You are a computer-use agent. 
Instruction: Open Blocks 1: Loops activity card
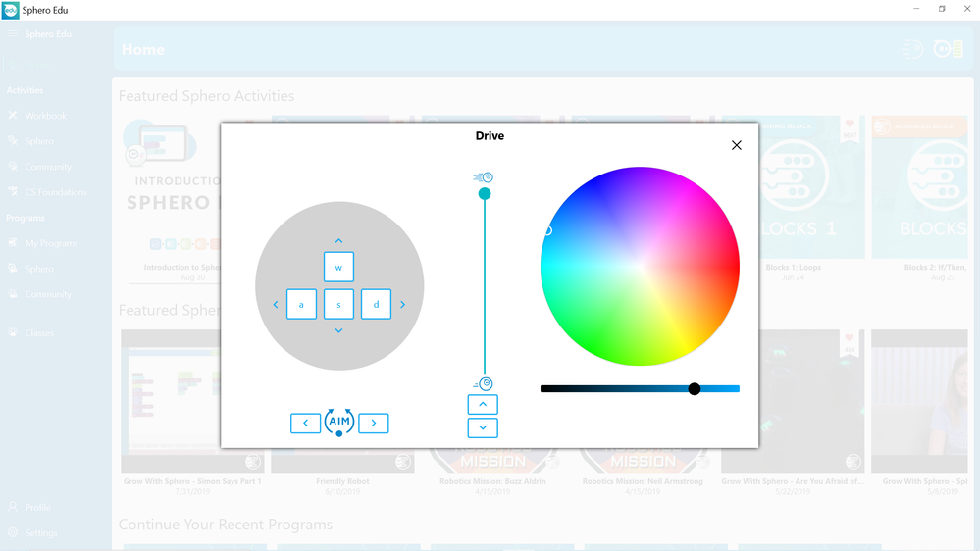click(x=794, y=199)
